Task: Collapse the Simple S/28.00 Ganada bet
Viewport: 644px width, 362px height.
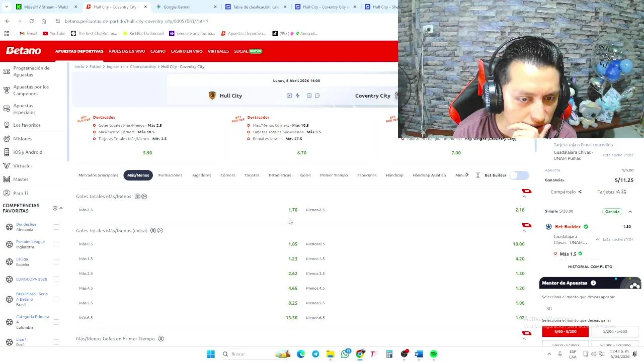Action: (x=630, y=212)
